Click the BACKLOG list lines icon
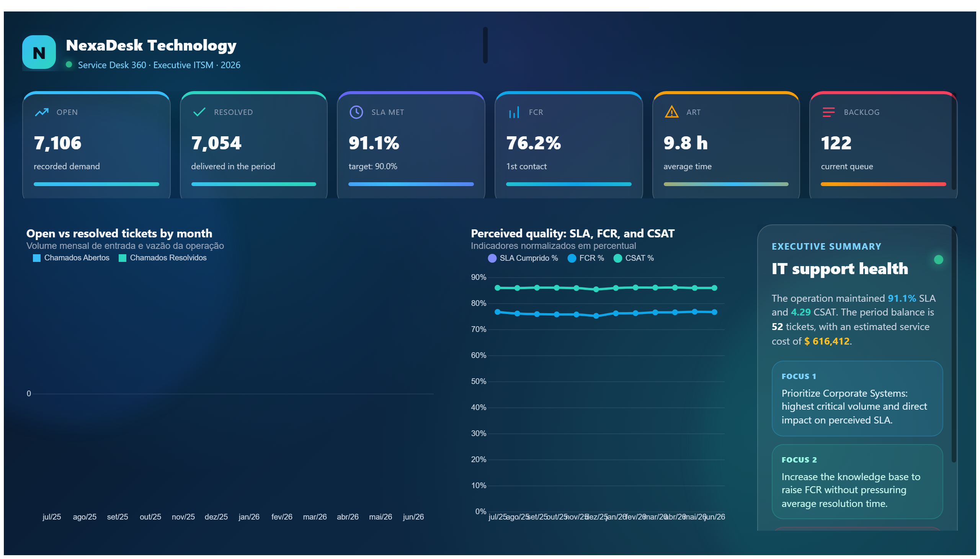 click(x=828, y=112)
